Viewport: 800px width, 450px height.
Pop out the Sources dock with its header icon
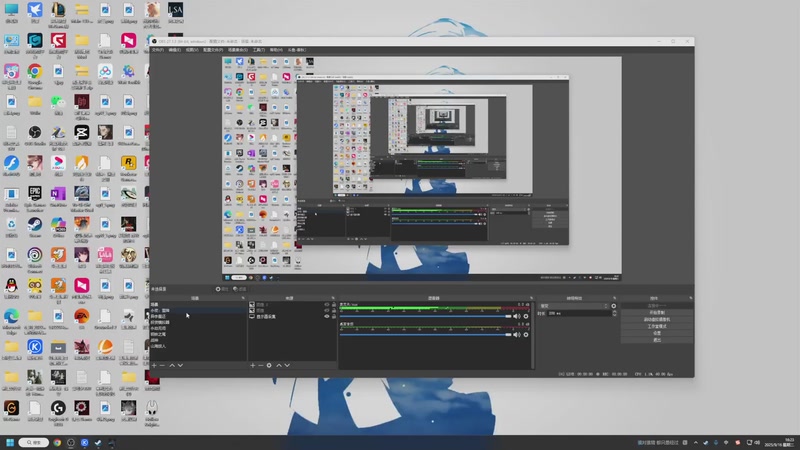tap(333, 298)
